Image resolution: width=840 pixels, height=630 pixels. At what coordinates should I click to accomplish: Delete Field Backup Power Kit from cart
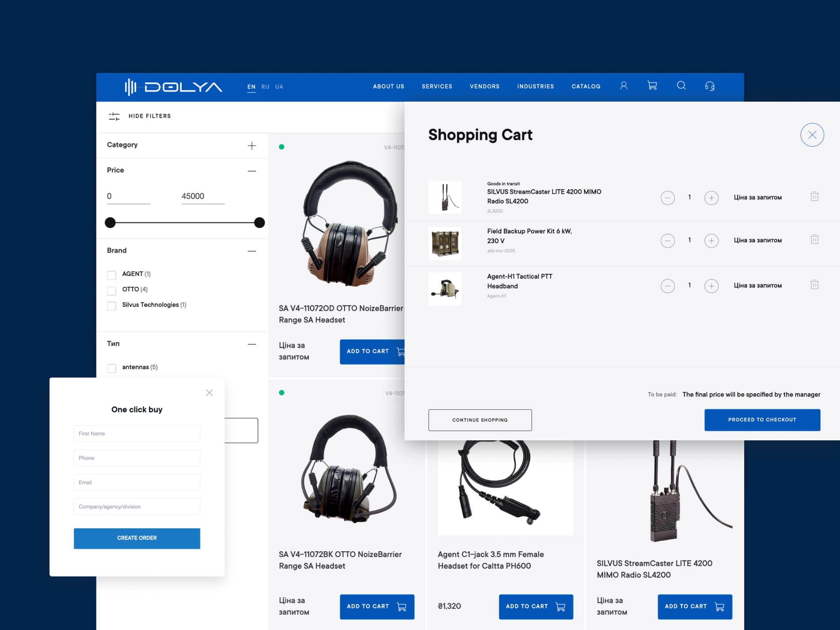(x=814, y=239)
